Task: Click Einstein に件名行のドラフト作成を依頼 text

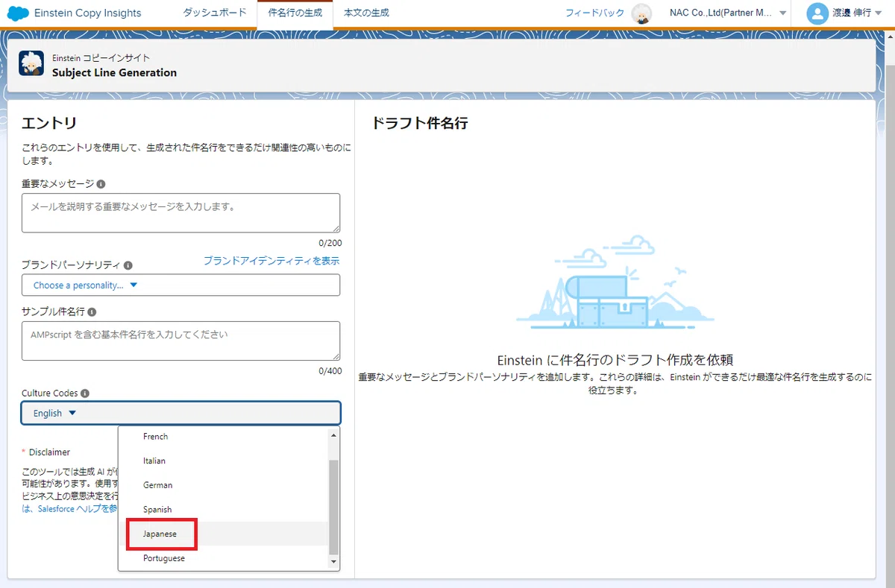Action: 615,360
